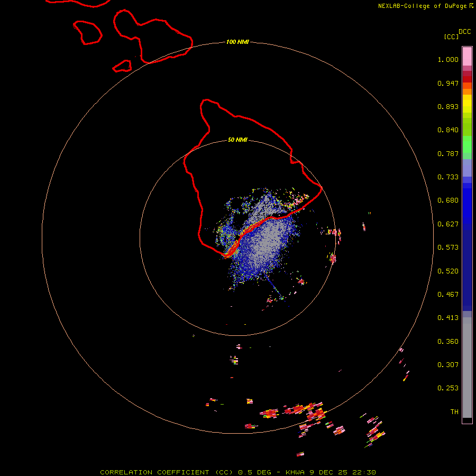Click the 0.307 scale value
476x476 pixels.
(x=448, y=365)
